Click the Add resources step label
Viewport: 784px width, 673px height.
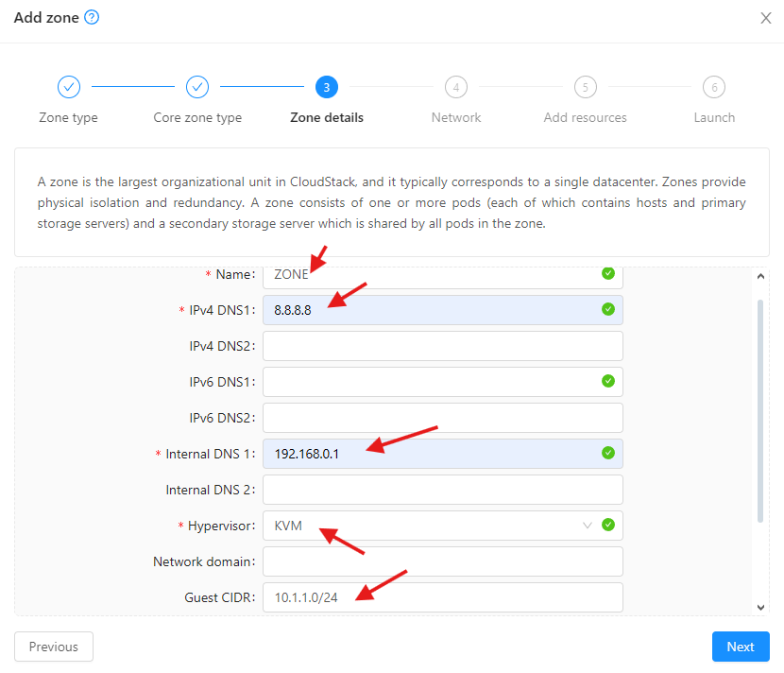585,117
